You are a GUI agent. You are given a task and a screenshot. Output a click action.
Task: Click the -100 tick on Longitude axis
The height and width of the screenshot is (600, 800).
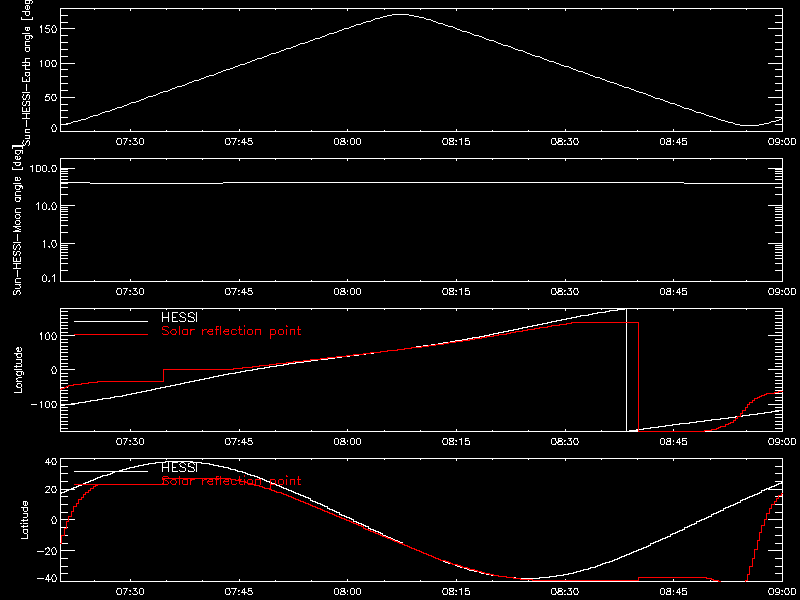click(43, 404)
